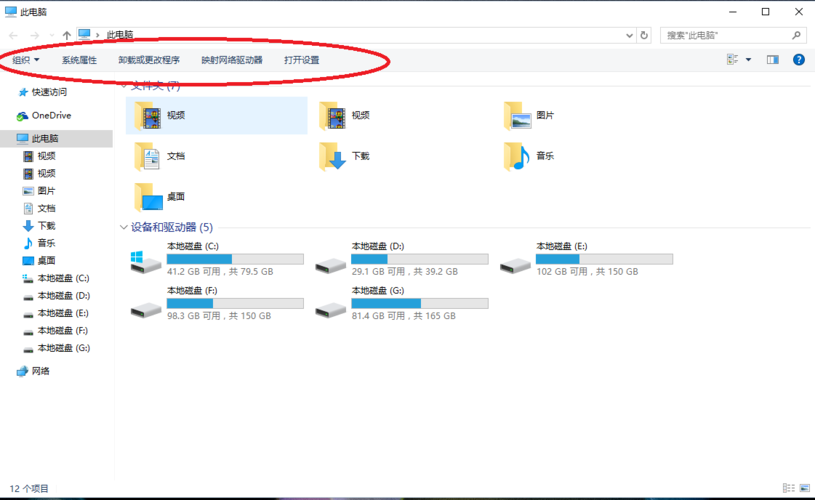The width and height of the screenshot is (815, 500).
Task: Select the 图片 folder in main pane
Action: click(x=529, y=115)
